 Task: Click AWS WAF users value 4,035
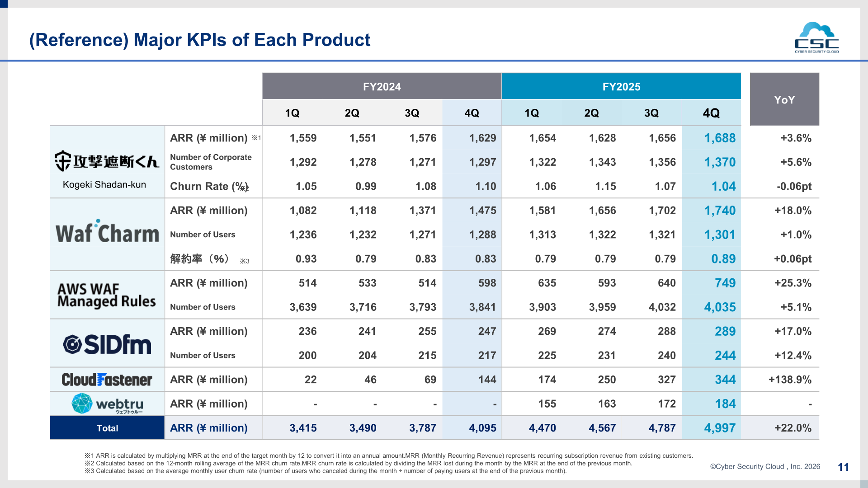point(720,307)
